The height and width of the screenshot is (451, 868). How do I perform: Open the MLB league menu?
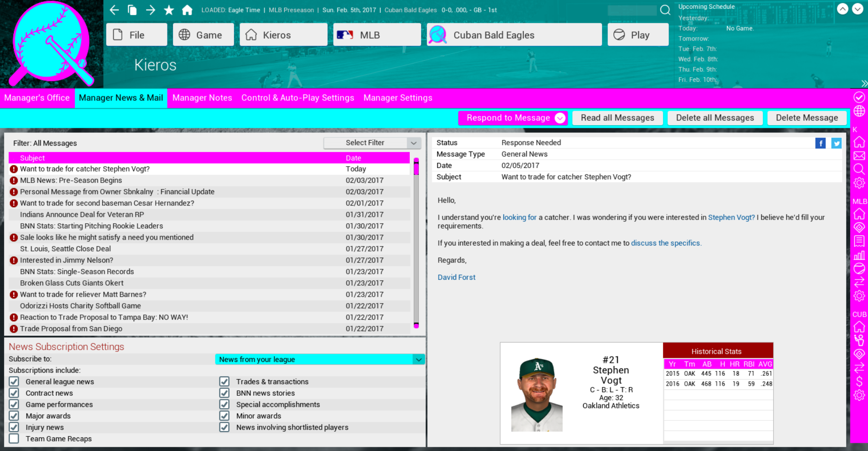(377, 35)
